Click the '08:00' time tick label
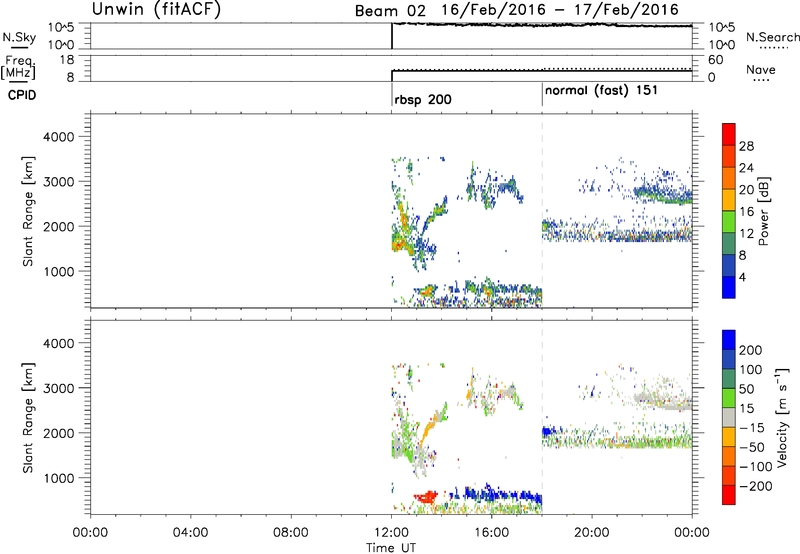Viewport: 800px width, 554px height. (x=290, y=533)
